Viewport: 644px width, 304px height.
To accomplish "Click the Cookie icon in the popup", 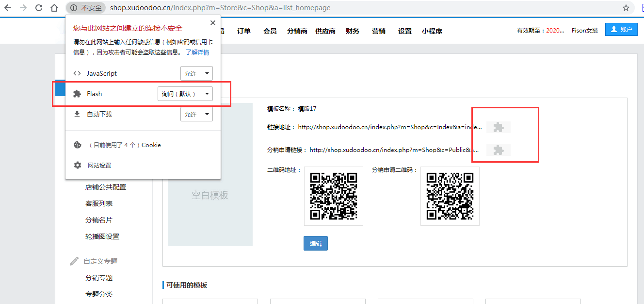I will 77,145.
